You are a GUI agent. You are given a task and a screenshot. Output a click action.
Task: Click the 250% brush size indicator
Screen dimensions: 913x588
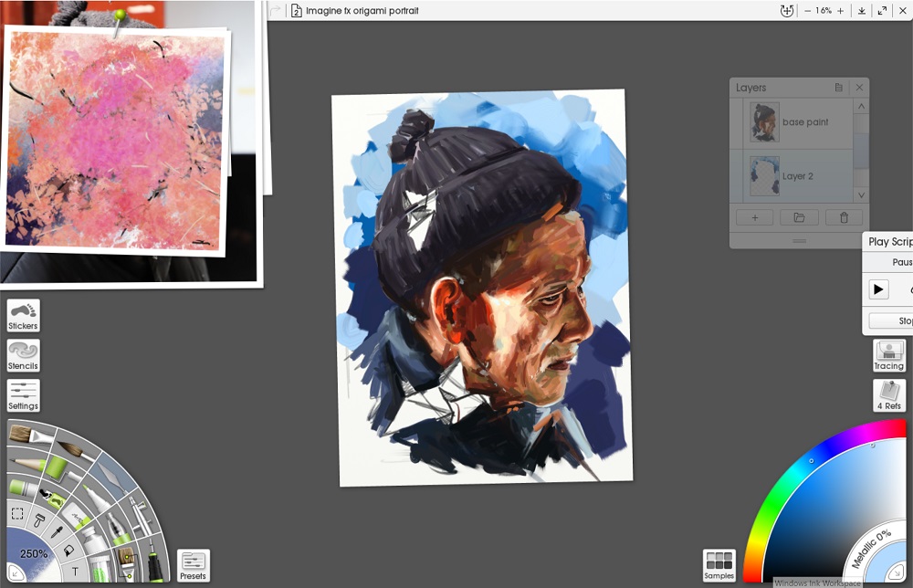point(34,553)
